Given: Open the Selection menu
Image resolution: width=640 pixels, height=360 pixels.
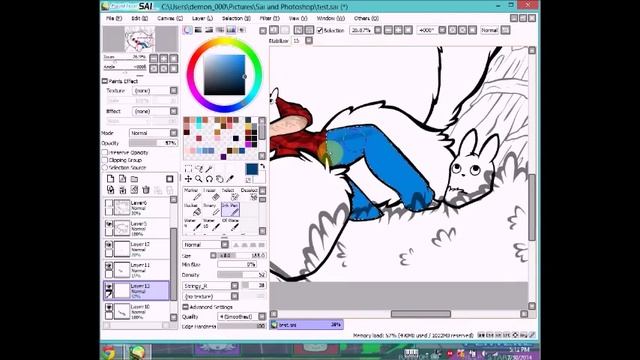Looking at the screenshot, I should point(236,18).
